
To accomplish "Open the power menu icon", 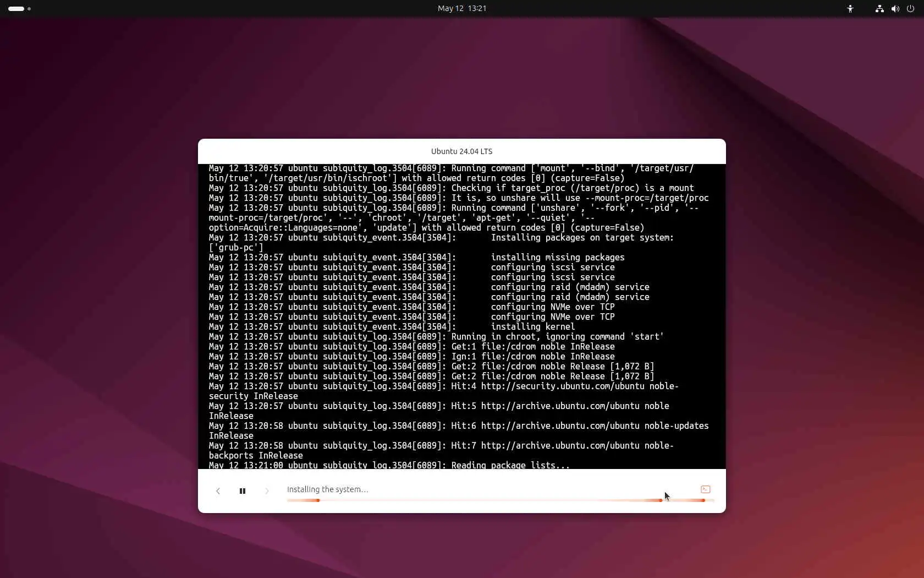I will [910, 8].
